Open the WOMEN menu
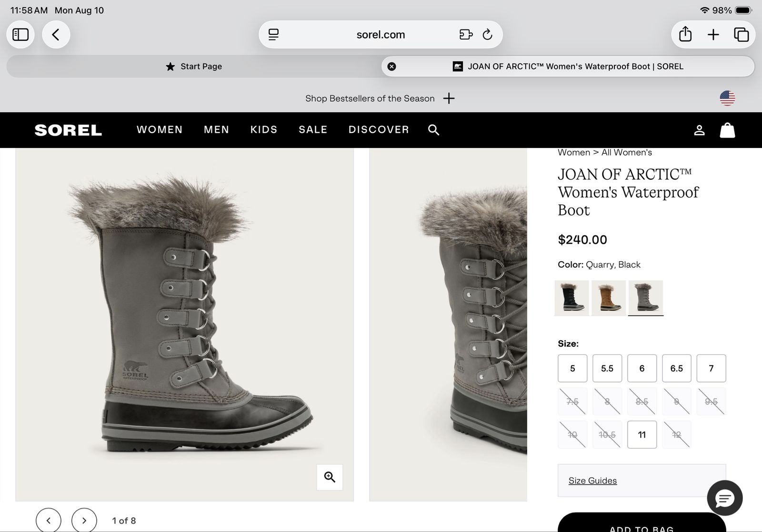The width and height of the screenshot is (762, 532). tap(160, 129)
